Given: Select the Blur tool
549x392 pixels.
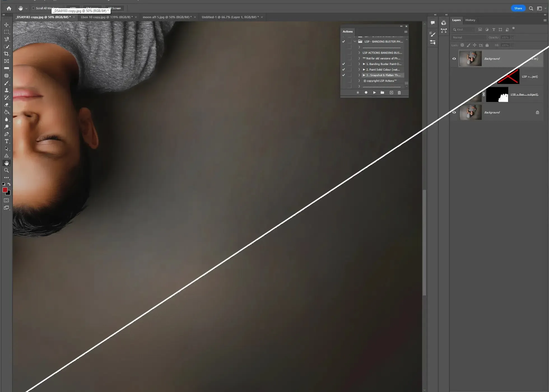Looking at the screenshot, I should coord(6,119).
